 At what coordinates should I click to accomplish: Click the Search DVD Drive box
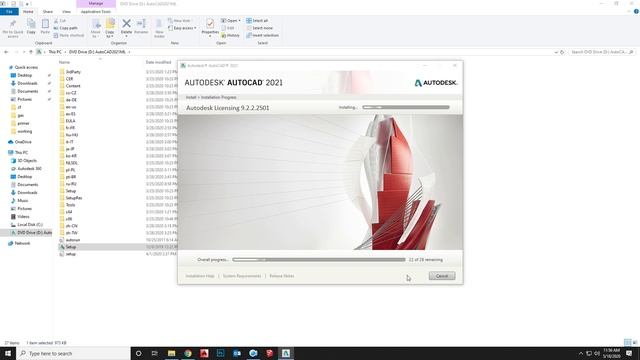(x=602, y=52)
